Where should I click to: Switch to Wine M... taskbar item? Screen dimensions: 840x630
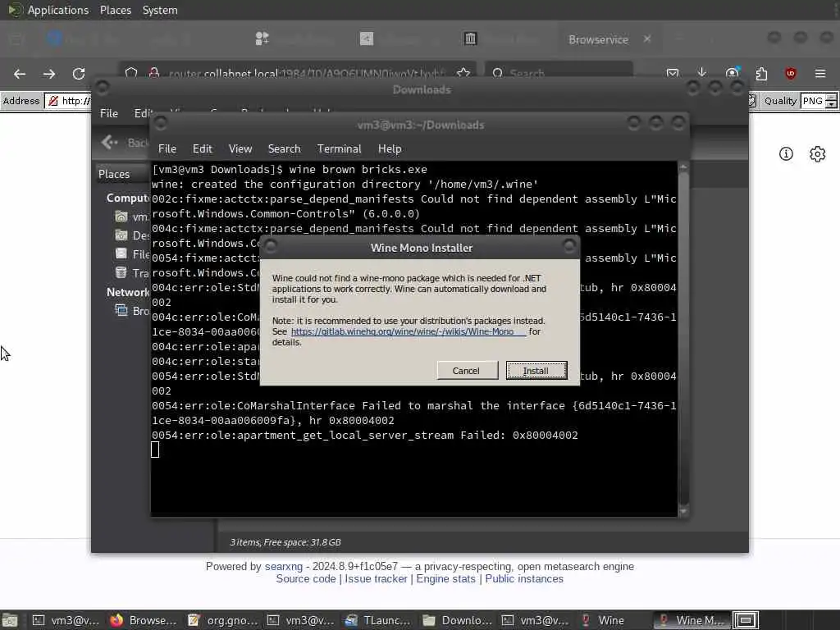pyautogui.click(x=692, y=620)
